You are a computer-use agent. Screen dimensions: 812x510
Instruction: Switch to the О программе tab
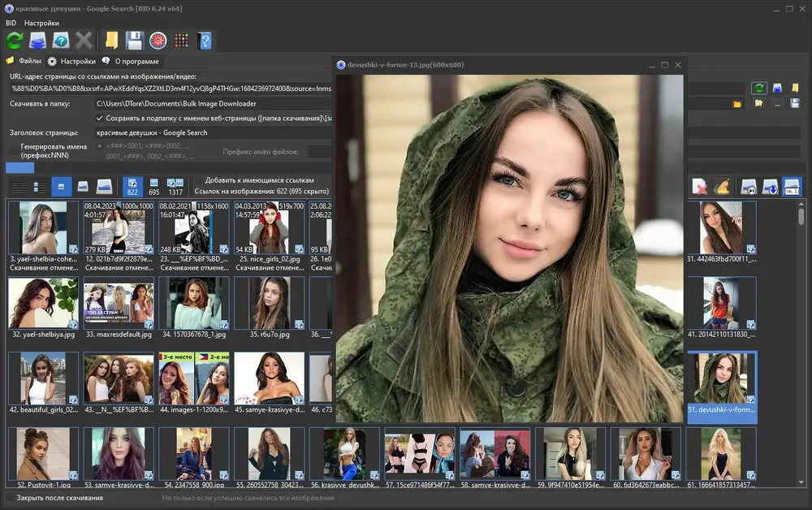tap(136, 61)
